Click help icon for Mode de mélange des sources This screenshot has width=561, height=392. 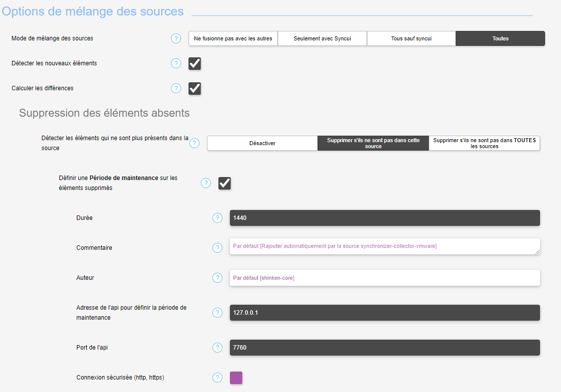(x=176, y=38)
